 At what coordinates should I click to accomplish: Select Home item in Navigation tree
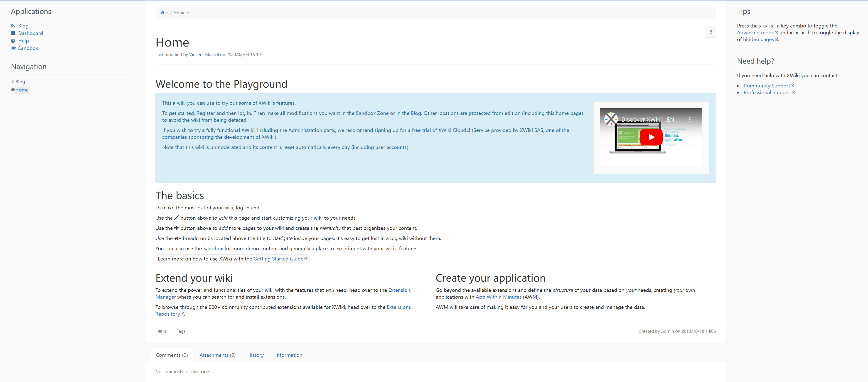tap(22, 90)
